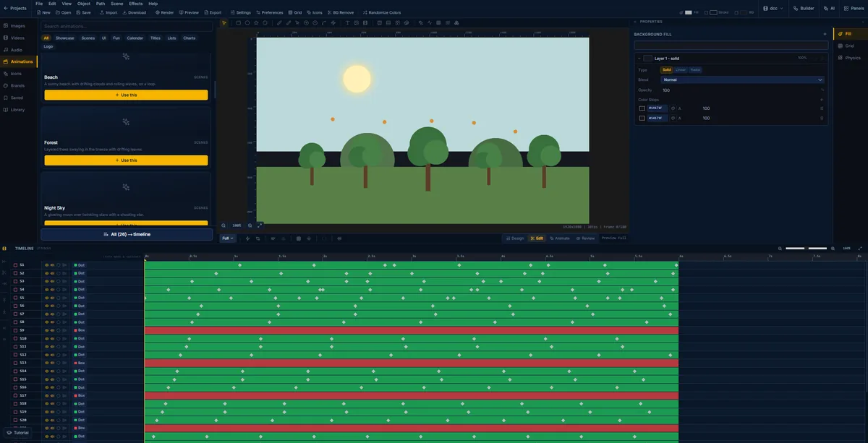Mute audio of track S3
The height and width of the screenshot is (443, 868).
52,282
